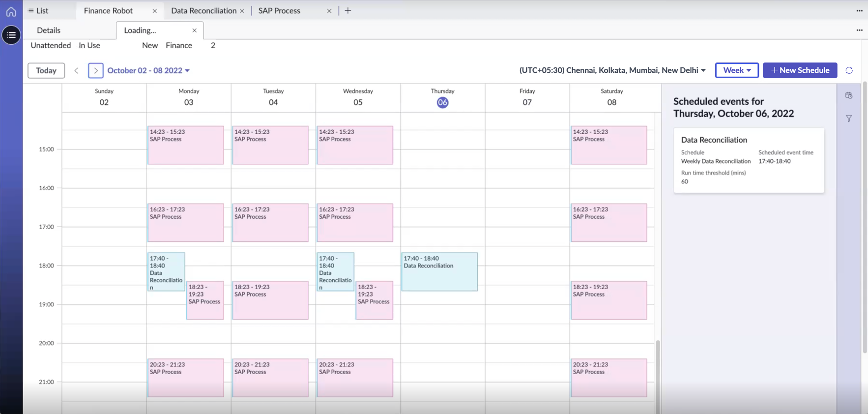Click the Finance label in details row
868x414 pixels.
point(179,45)
